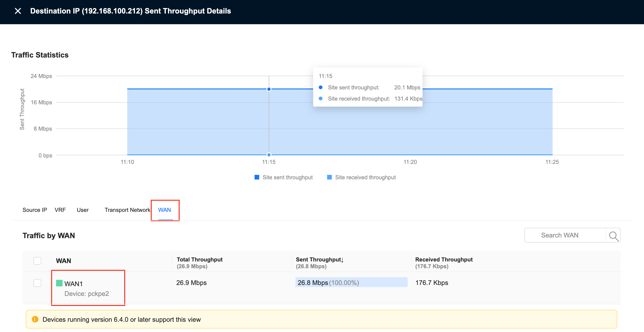
Task: Click the 26.9 Mbps total throughput cell
Action: point(191,283)
